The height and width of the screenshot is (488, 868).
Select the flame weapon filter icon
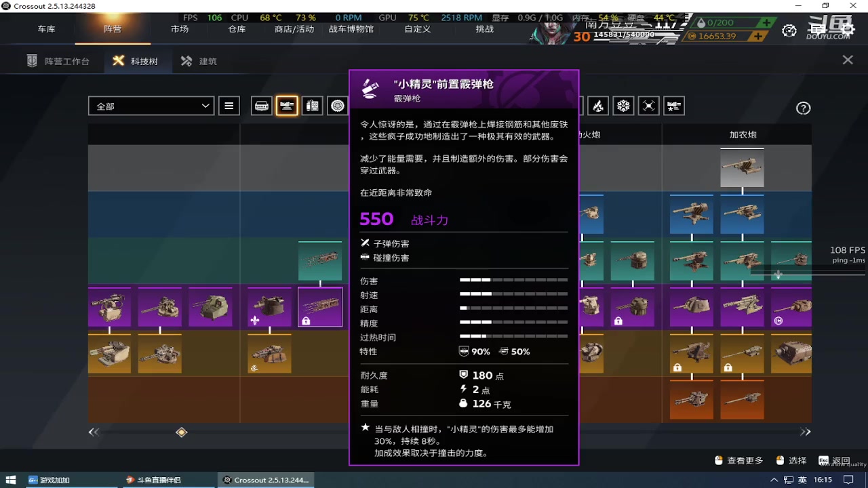pos(597,106)
